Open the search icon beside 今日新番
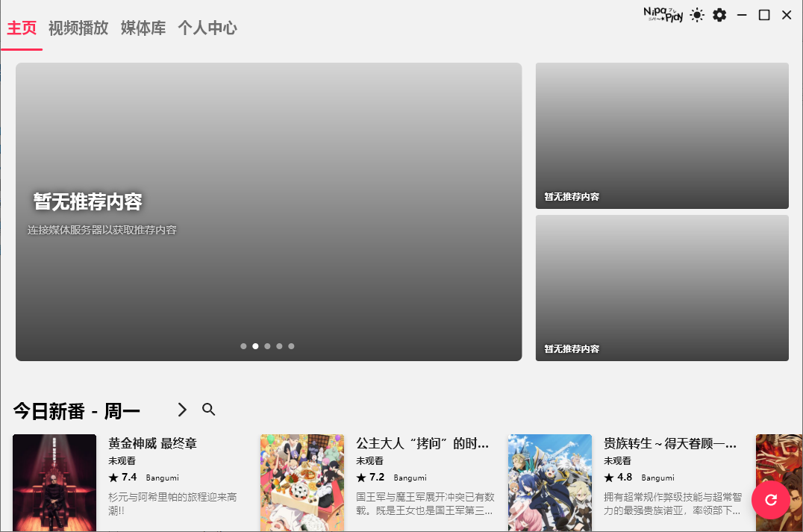Viewport: 803px width, 532px height. point(209,410)
